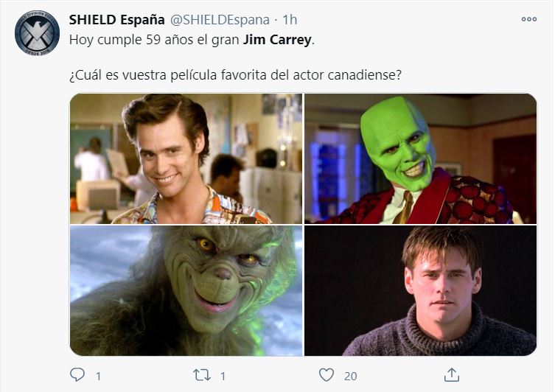Image resolution: width=555 pixels, height=392 pixels.
Task: Click the SHIELD España display name
Action: point(116,20)
